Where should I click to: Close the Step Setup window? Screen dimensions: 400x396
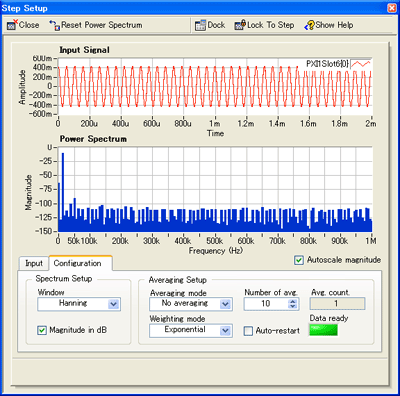point(392,8)
